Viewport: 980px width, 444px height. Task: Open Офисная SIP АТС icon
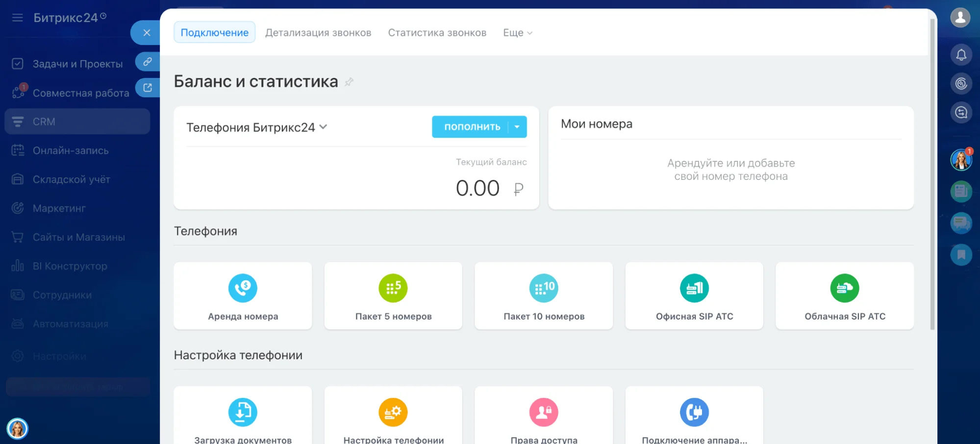point(694,288)
